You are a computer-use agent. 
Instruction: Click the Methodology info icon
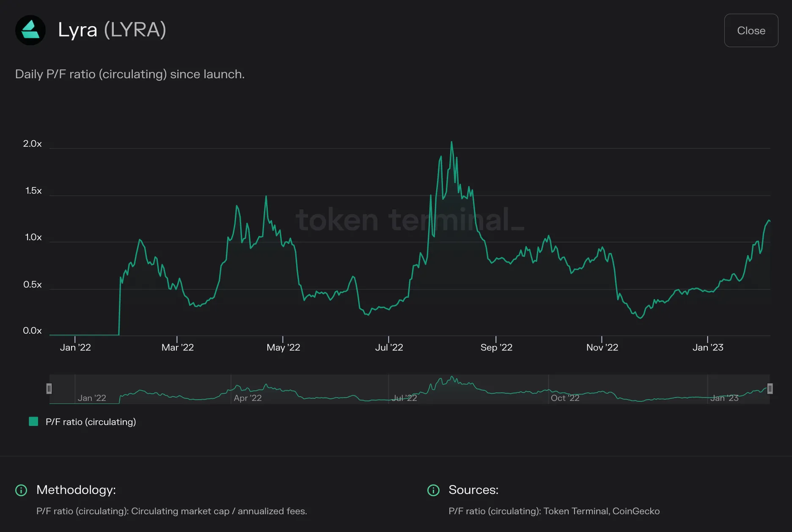tap(21, 490)
